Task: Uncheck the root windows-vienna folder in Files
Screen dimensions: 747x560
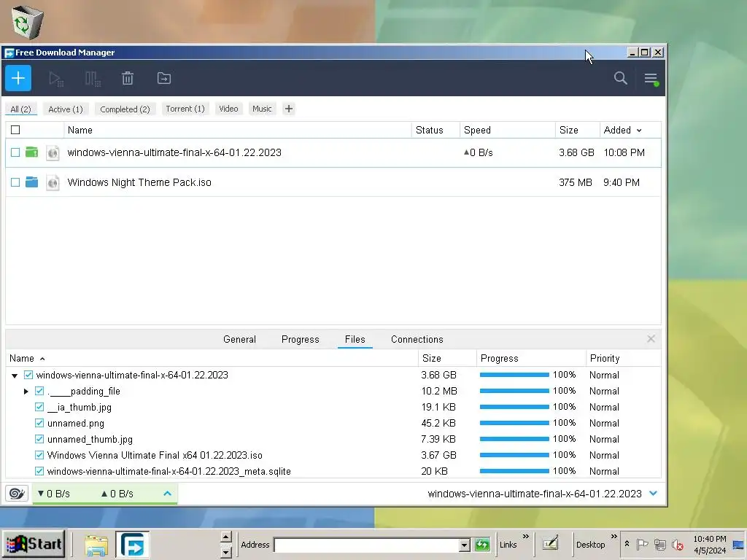Action: click(28, 375)
